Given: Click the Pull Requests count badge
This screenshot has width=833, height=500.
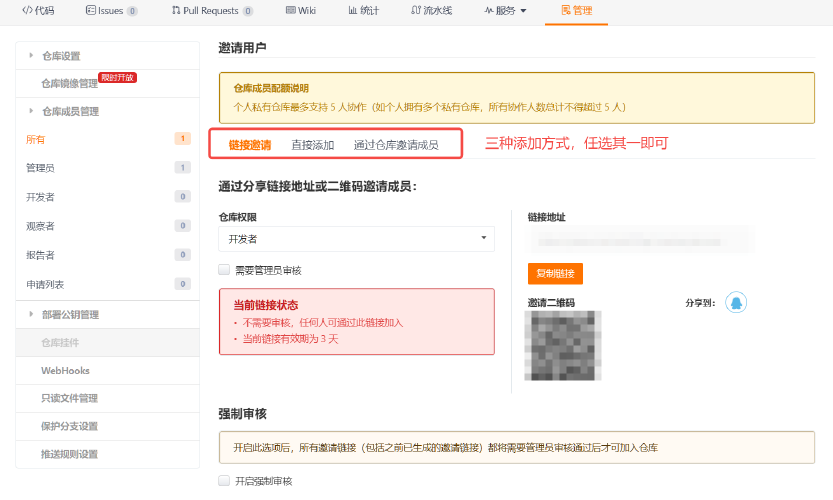Looking at the screenshot, I should [248, 11].
